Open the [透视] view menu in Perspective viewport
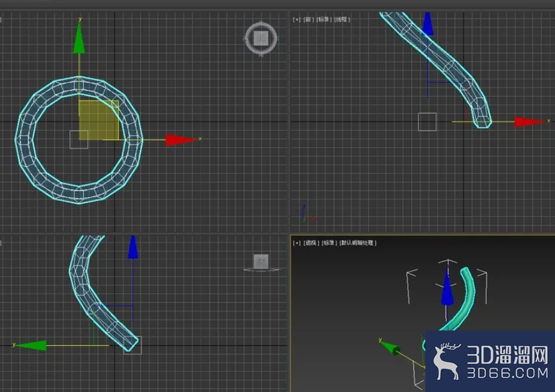Image resolution: width=555 pixels, height=392 pixels. click(311, 243)
